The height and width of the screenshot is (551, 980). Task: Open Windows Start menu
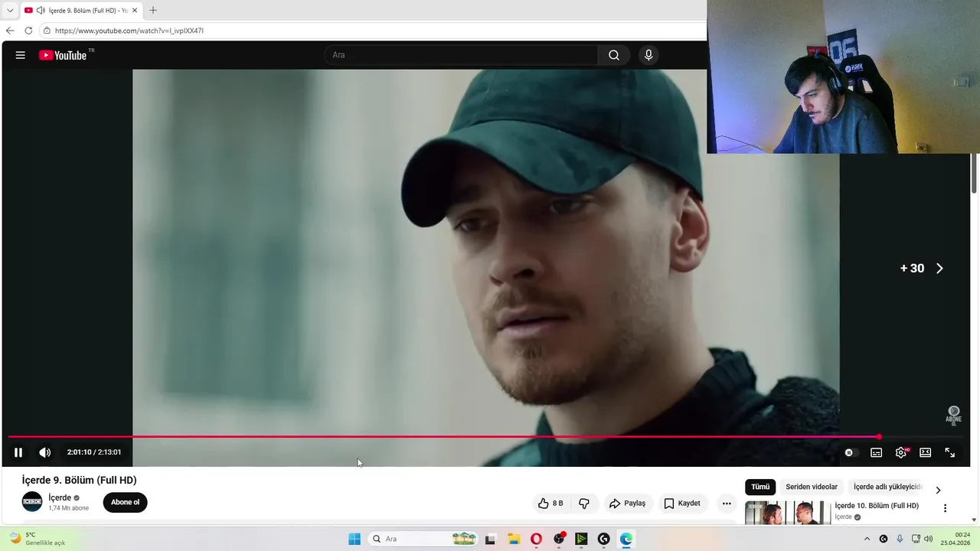coord(354,539)
